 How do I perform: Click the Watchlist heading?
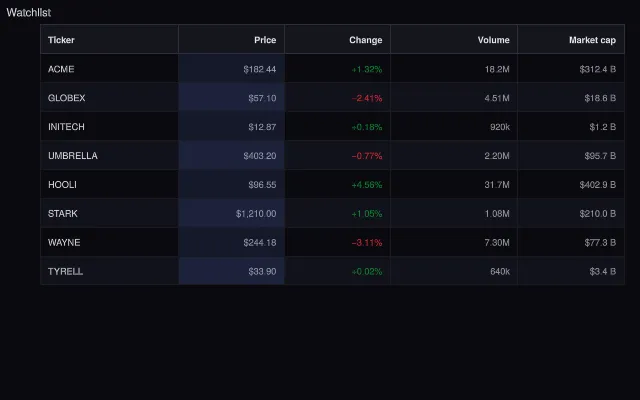coord(29,13)
